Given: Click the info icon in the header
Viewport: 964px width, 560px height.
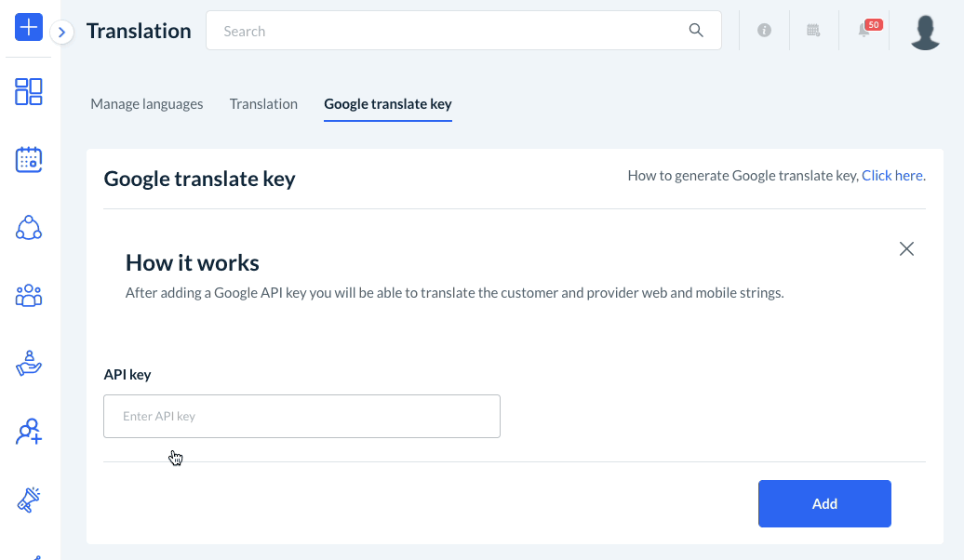Looking at the screenshot, I should click(x=765, y=31).
